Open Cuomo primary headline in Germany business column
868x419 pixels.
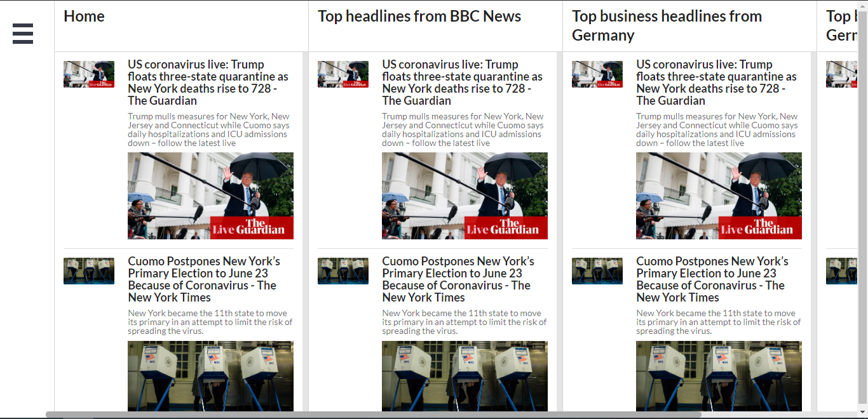(712, 279)
